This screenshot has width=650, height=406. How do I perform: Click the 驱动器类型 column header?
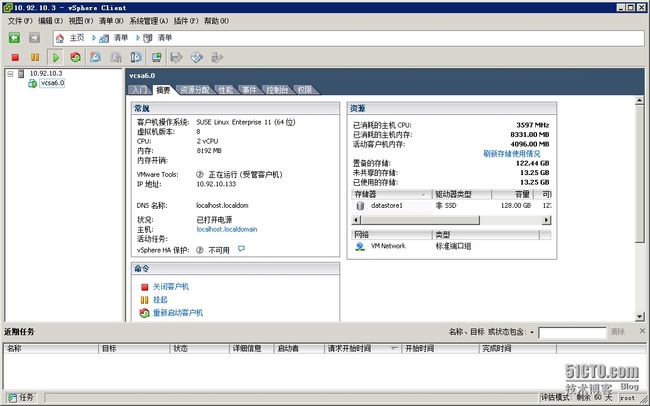point(462,194)
